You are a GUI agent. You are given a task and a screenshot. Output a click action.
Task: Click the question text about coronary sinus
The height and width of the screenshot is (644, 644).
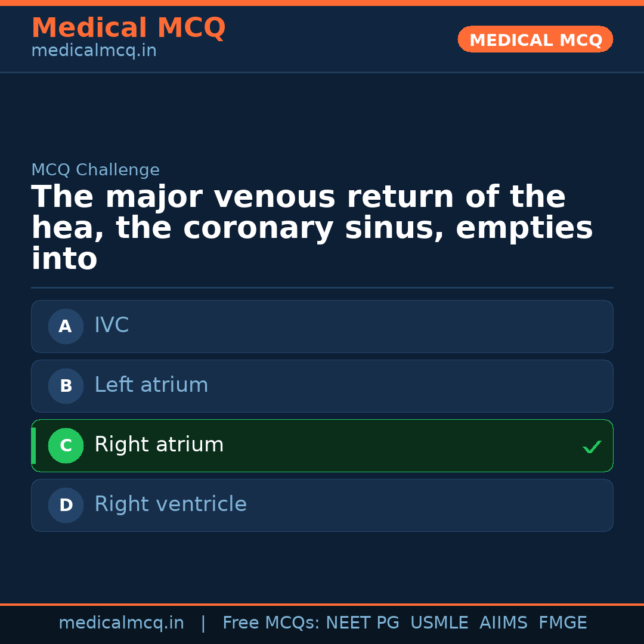310,227
